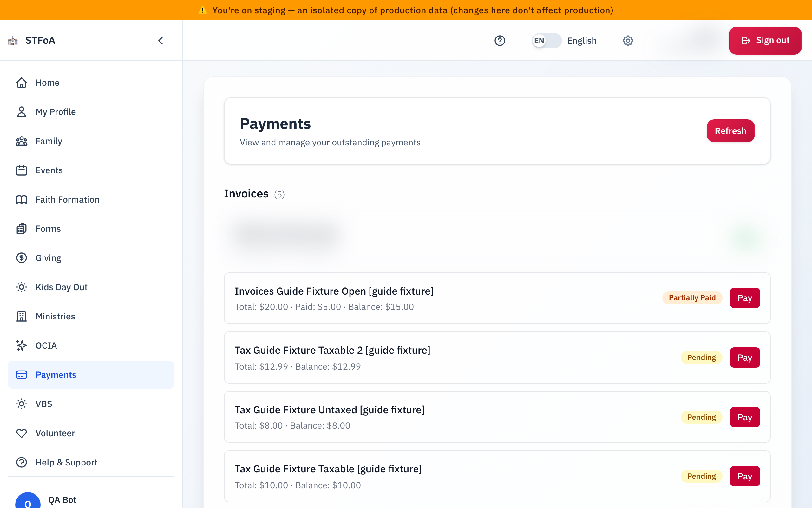This screenshot has width=812, height=508.
Task: Click 'Tax Guide Fixture Untaxed [guide fixture]' title
Action: (x=330, y=410)
